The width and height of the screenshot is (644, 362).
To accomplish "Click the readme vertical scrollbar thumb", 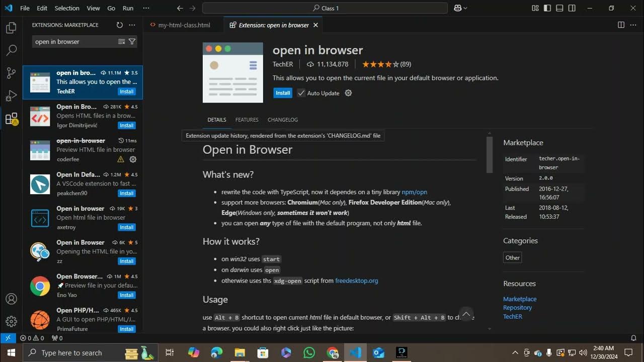I will click(490, 155).
